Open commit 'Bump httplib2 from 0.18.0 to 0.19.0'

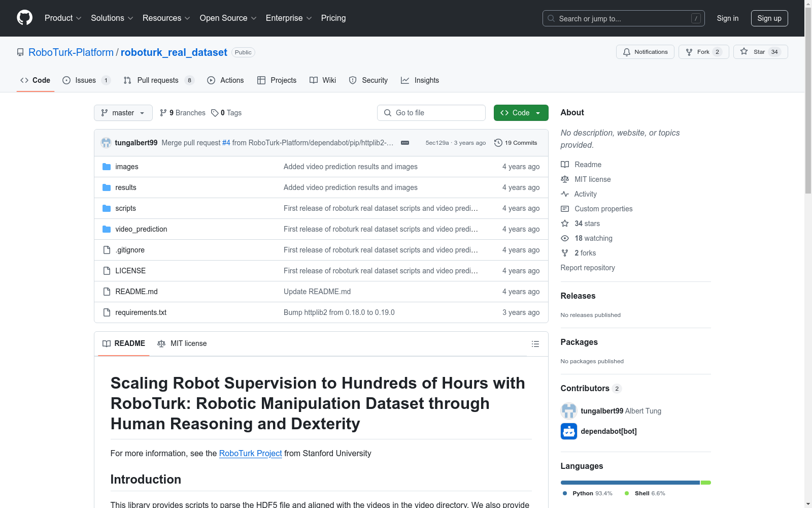click(x=339, y=312)
